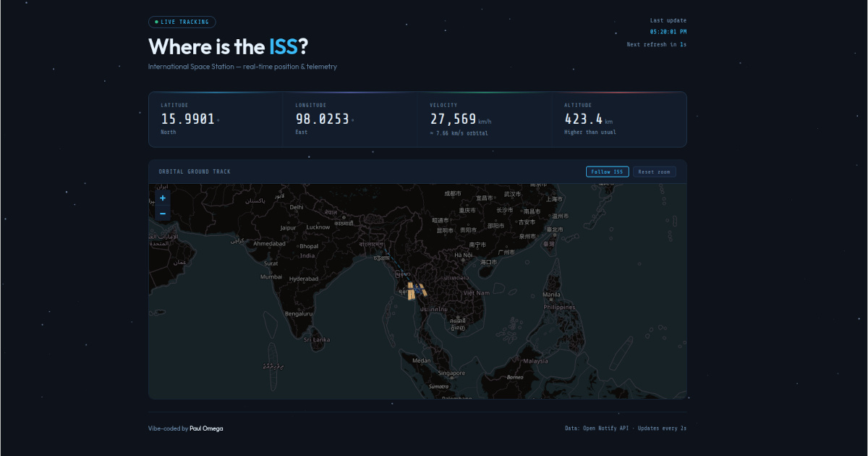Click the Manila label on map
868x456 pixels.
(x=551, y=295)
